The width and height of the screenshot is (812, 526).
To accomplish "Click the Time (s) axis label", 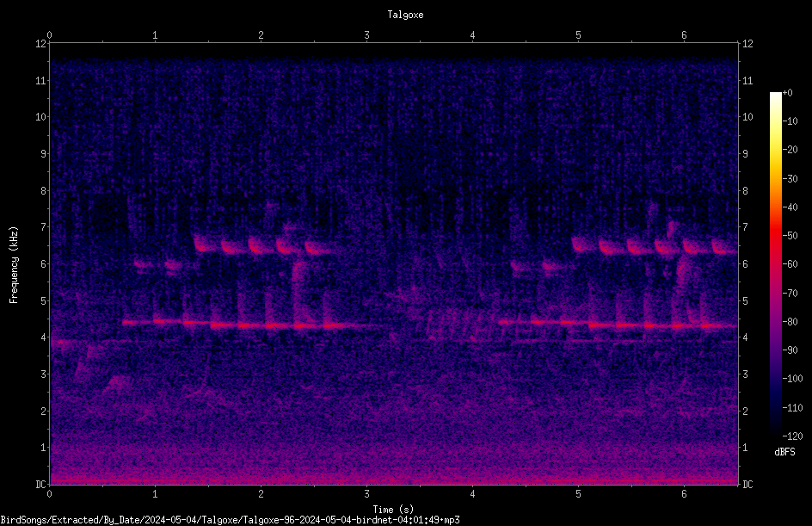I will (393, 510).
